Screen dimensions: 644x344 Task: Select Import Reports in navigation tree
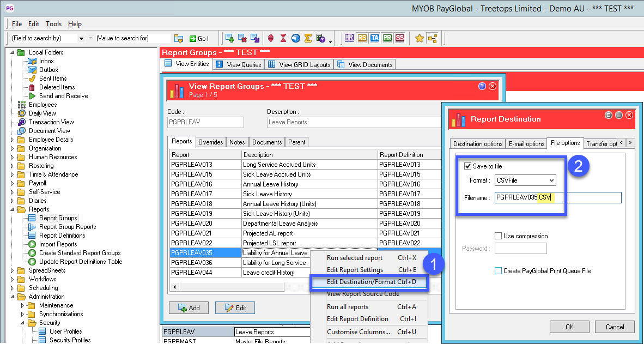[x=58, y=244]
